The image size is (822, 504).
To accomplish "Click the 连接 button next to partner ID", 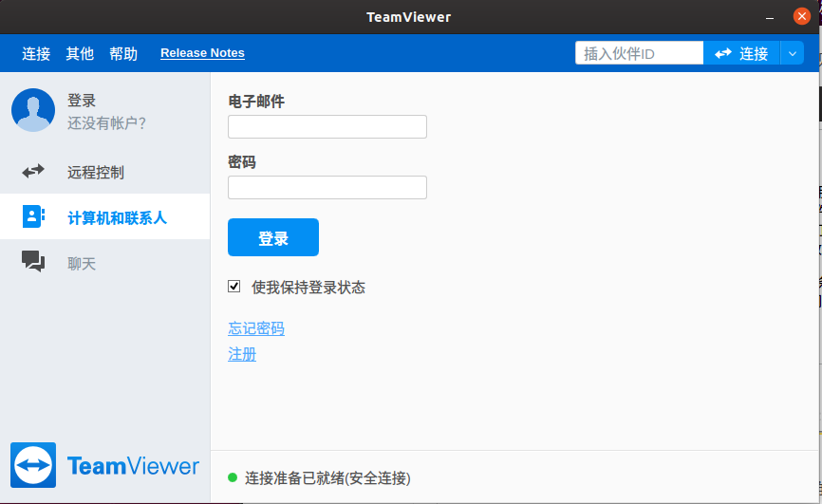I will point(741,53).
